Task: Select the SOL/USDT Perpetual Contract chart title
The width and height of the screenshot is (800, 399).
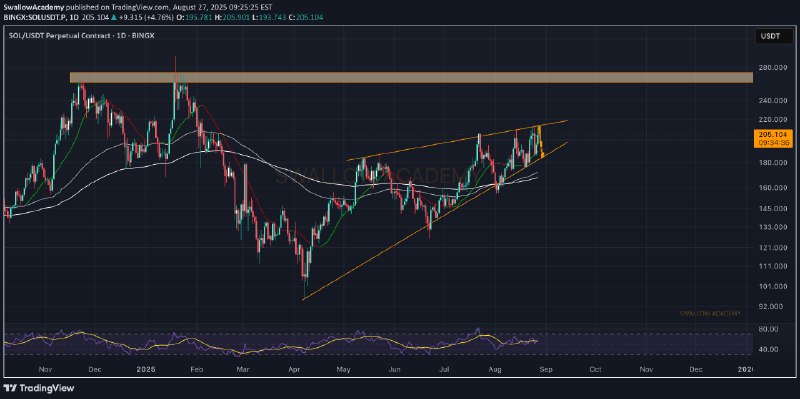Action: [83, 36]
